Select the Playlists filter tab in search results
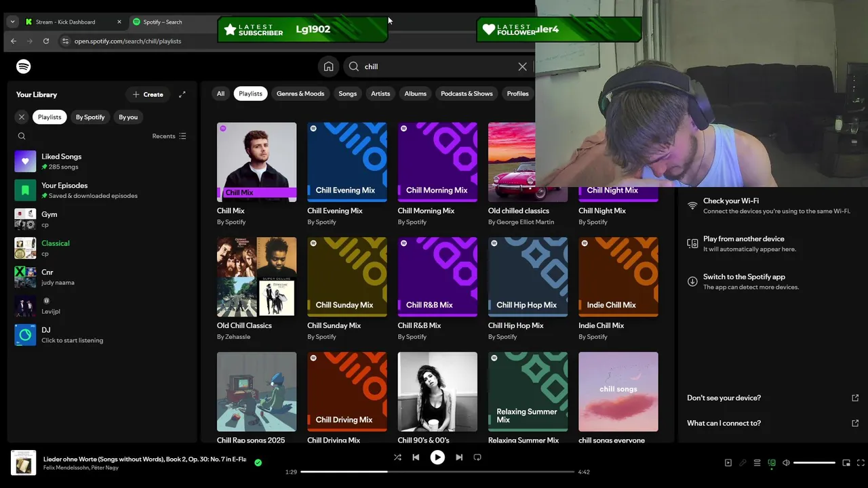The width and height of the screenshot is (868, 488). coord(250,94)
